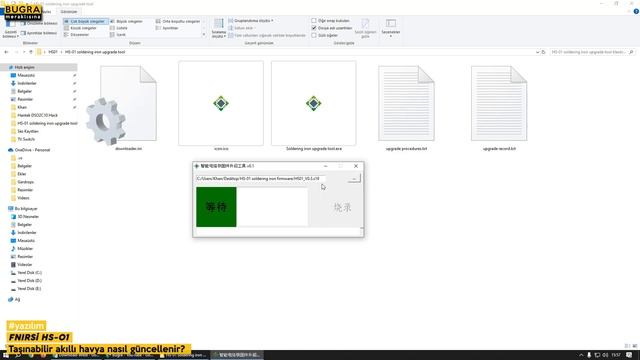Open Yerel Disk (E:) drive
The image size is (640, 360).
(29, 289)
